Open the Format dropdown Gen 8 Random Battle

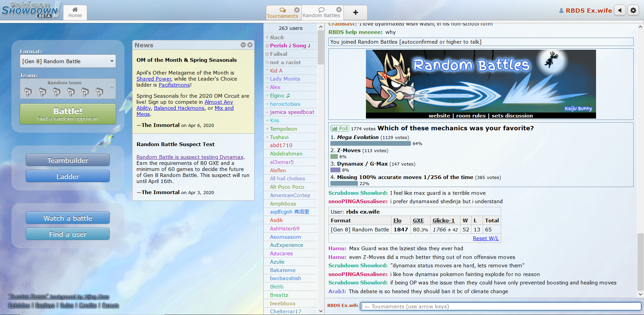[x=68, y=61]
